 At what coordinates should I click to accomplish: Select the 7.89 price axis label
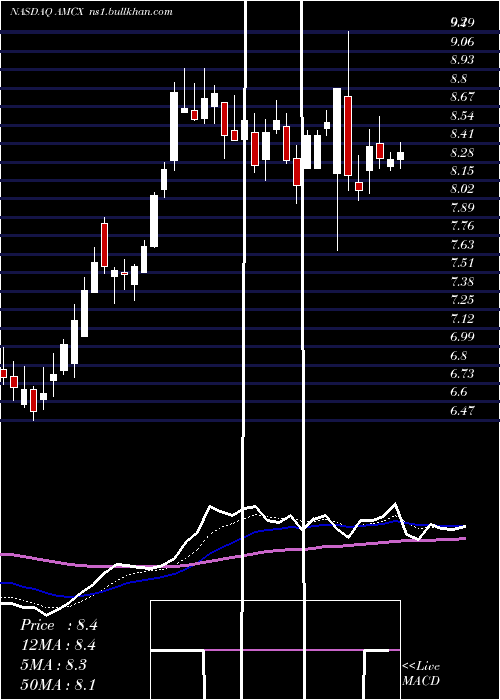pos(462,208)
